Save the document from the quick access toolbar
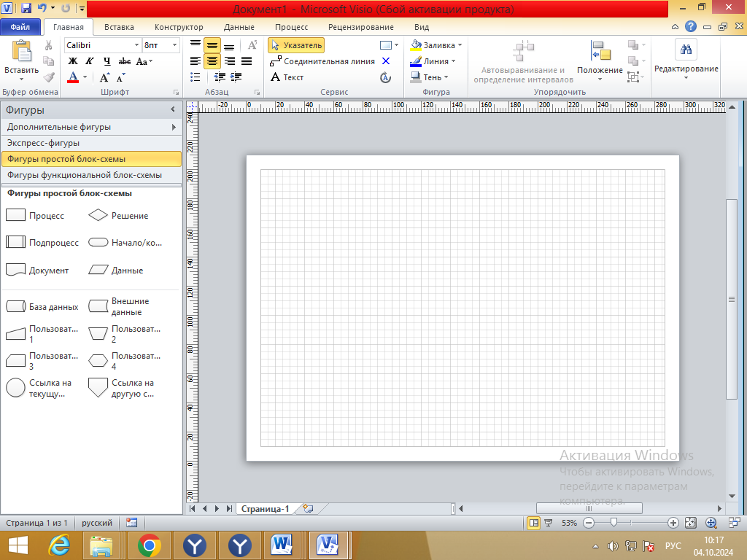Image resolution: width=747 pixels, height=560 pixels. [26, 8]
